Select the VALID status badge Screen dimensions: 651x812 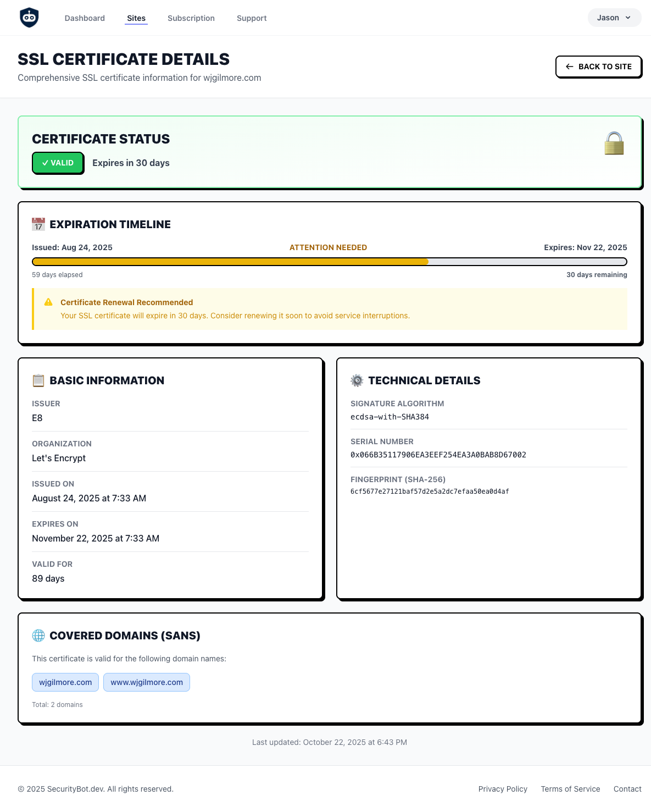pos(57,163)
